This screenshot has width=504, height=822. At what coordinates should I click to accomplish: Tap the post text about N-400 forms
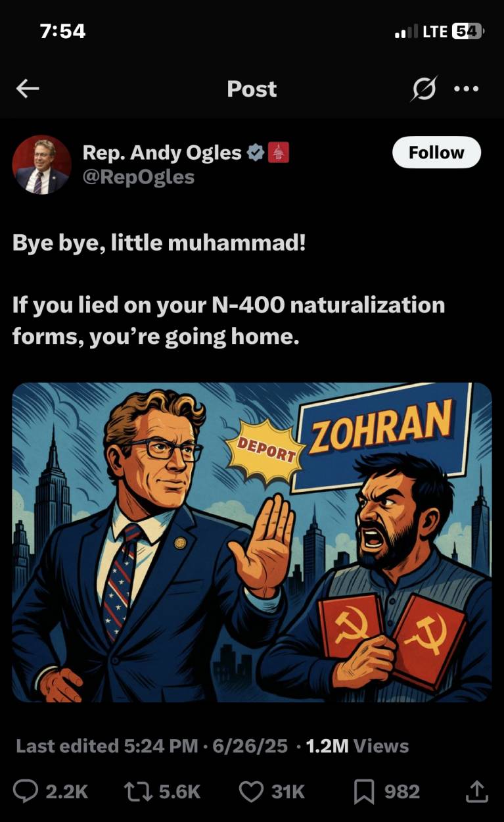[x=229, y=321]
